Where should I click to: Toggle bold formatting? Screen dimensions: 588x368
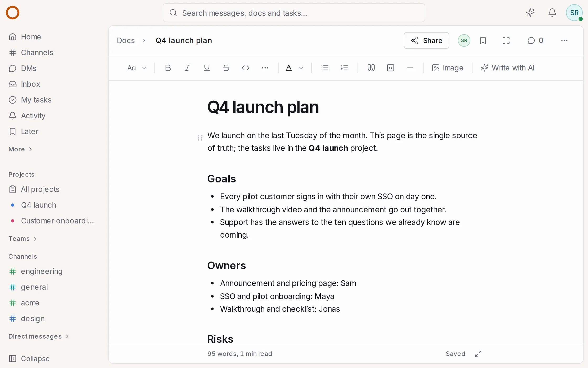[x=168, y=68]
